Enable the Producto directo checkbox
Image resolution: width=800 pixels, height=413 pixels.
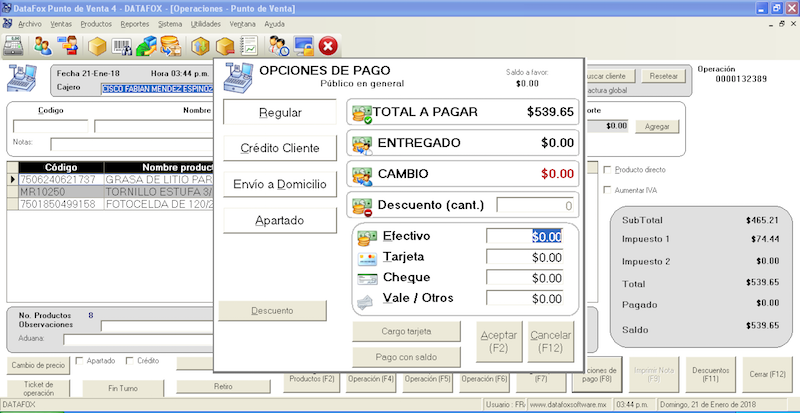click(609, 170)
